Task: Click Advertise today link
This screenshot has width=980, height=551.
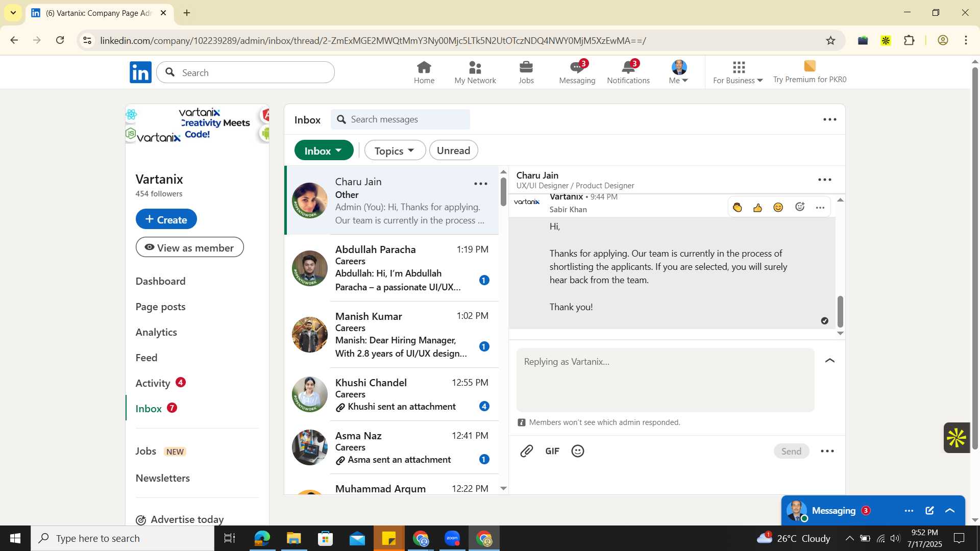Action: coord(180,519)
